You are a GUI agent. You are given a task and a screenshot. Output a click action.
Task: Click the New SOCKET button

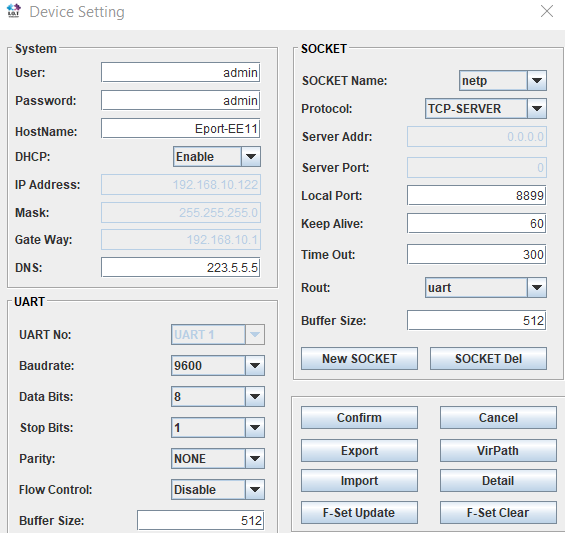click(x=359, y=359)
